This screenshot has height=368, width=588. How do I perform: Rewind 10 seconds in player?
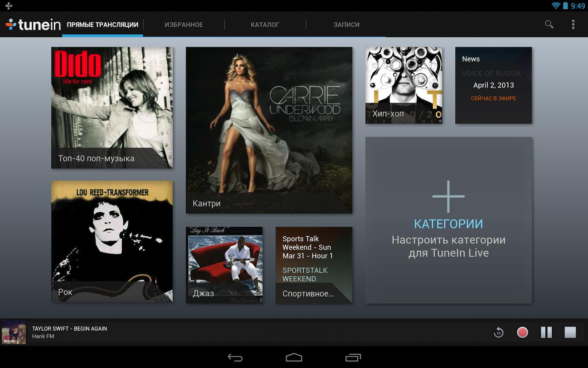[x=498, y=332]
